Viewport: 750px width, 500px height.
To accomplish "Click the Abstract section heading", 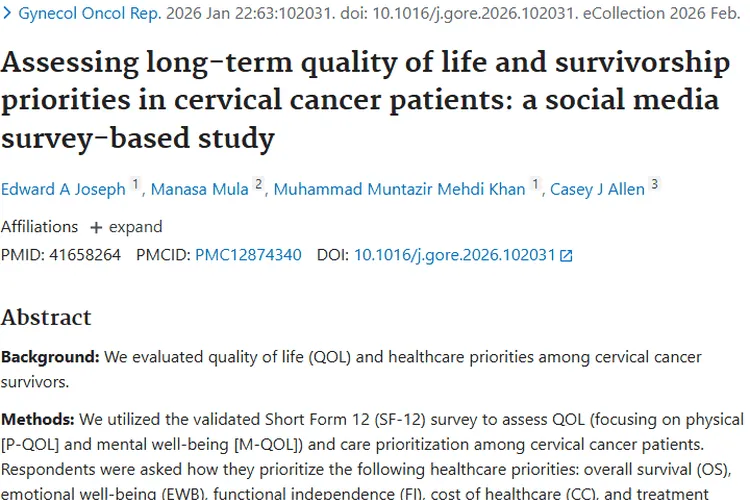I will coord(46,317).
